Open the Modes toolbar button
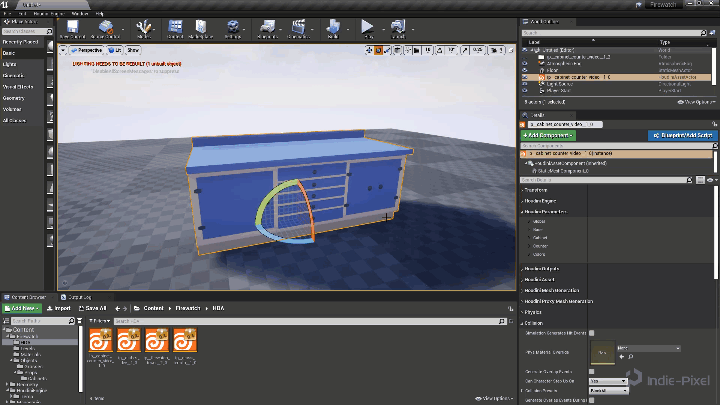 [144, 29]
